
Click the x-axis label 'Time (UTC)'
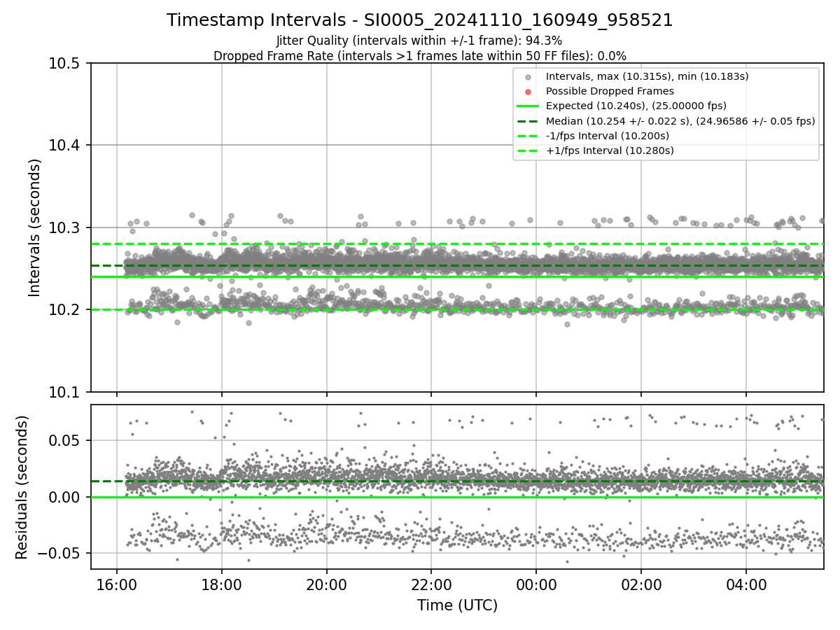(457, 605)
